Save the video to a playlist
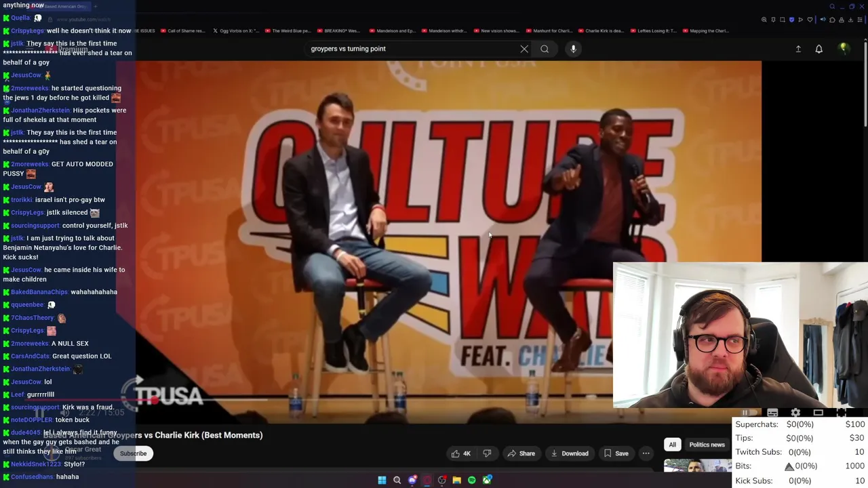This screenshot has width=868, height=488. click(x=616, y=453)
